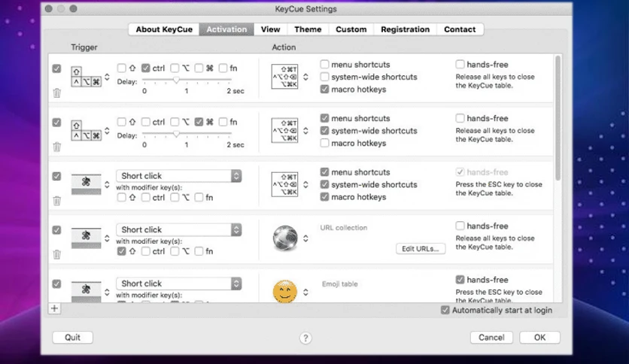This screenshot has height=364, width=629.
Task: Uncheck ctrl modifier in first trigger row
Action: (146, 68)
